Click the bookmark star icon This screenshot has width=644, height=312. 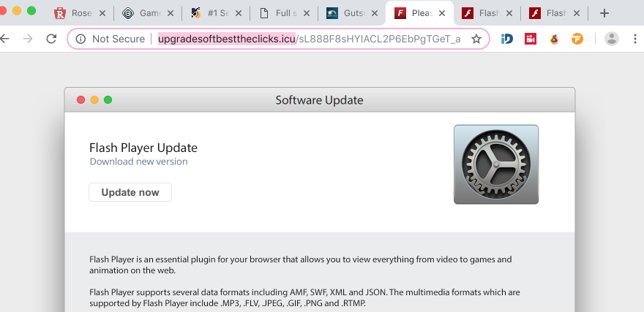pyautogui.click(x=476, y=39)
